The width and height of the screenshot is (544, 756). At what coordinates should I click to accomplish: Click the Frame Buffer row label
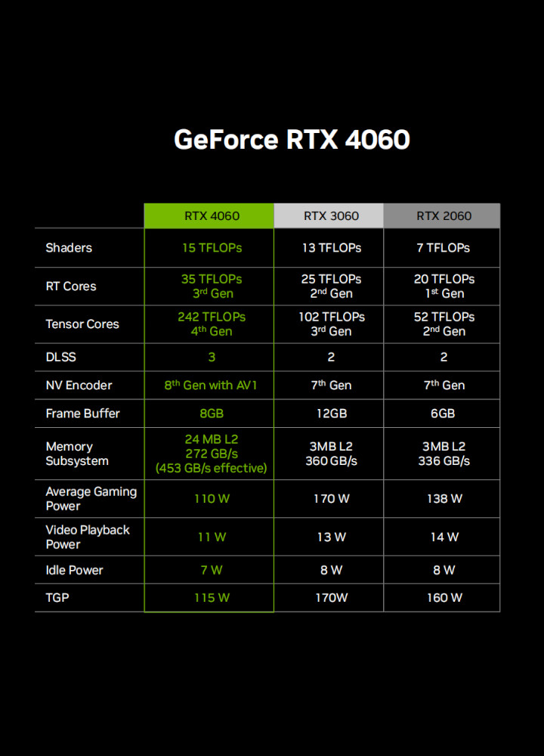83,414
